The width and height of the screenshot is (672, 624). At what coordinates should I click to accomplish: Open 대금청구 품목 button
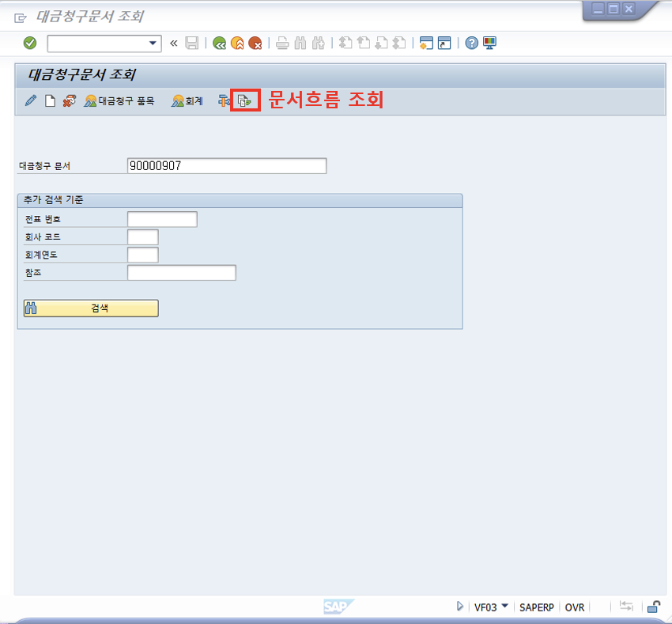pos(119,101)
